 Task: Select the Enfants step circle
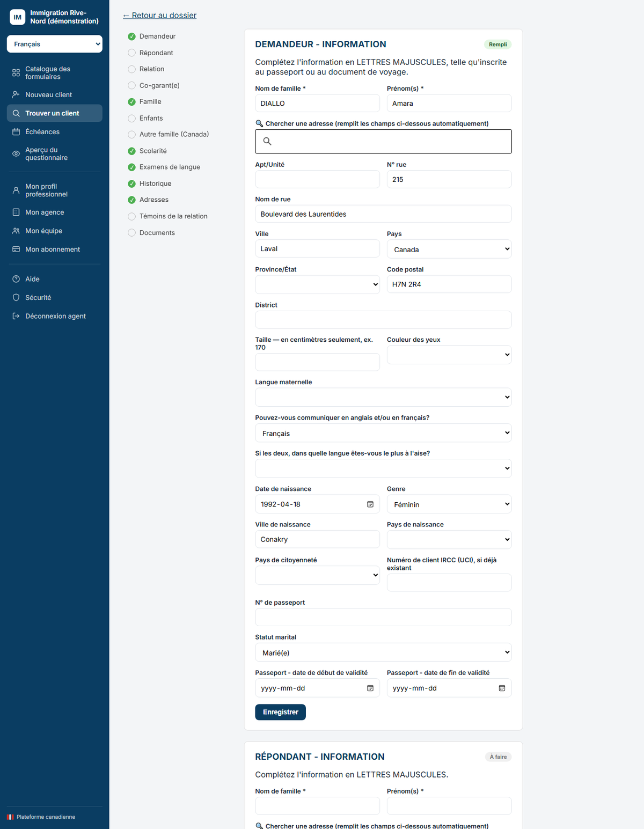[131, 118]
